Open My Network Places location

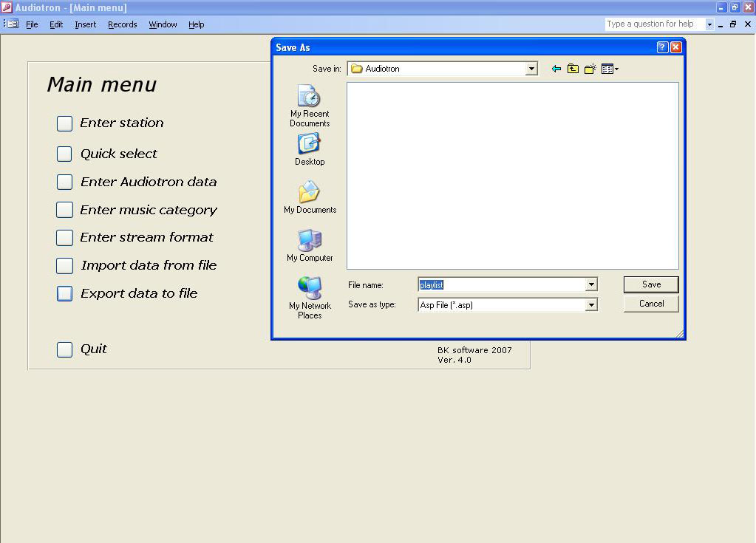310,298
